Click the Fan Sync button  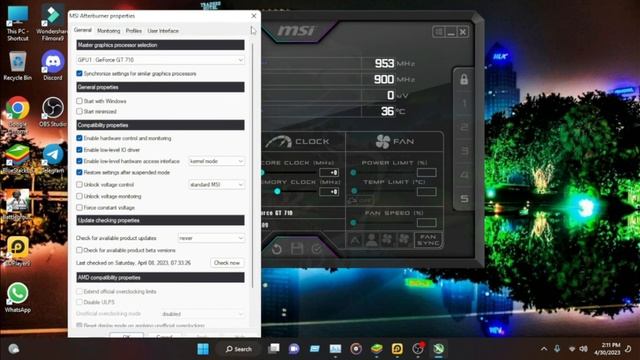428,240
